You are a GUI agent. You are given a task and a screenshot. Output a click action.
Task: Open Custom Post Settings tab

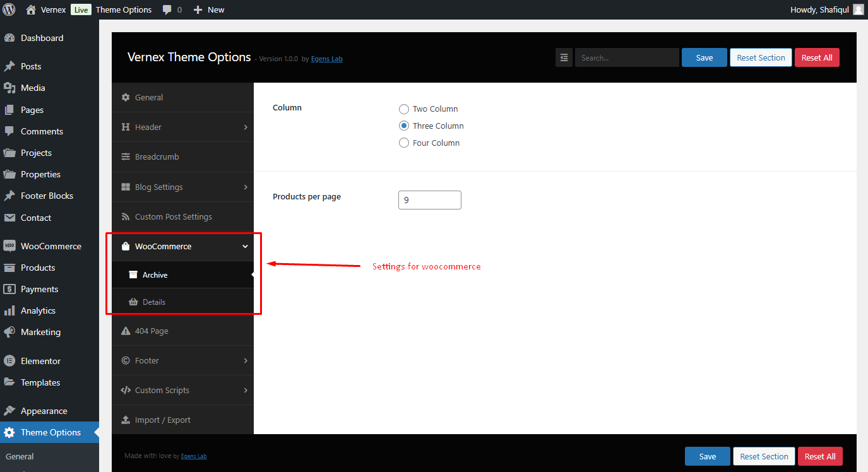pyautogui.click(x=182, y=216)
